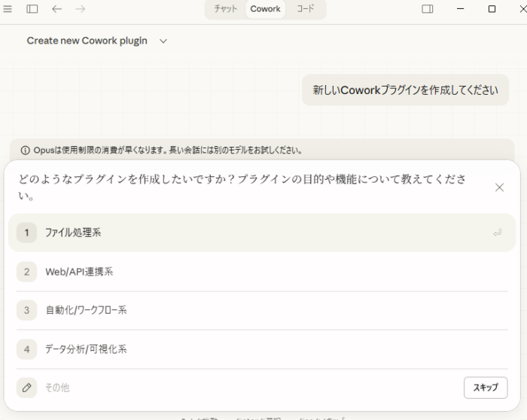The image size is (527, 420).
Task: Expand the Create new Cowork plugin dropdown
Action: [163, 41]
